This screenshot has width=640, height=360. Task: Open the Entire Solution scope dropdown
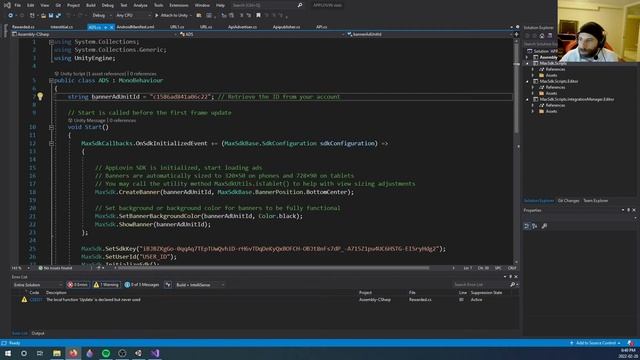[38, 284]
